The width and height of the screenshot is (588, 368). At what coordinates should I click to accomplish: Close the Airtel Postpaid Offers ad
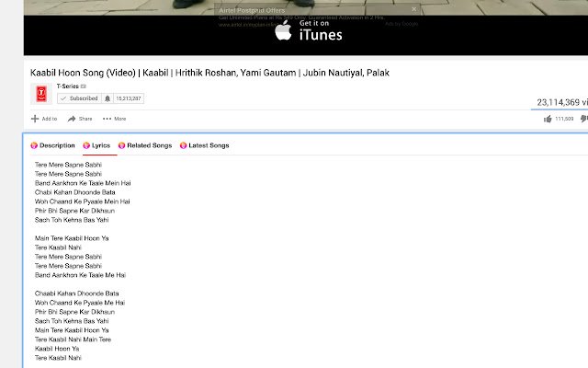[x=413, y=9]
